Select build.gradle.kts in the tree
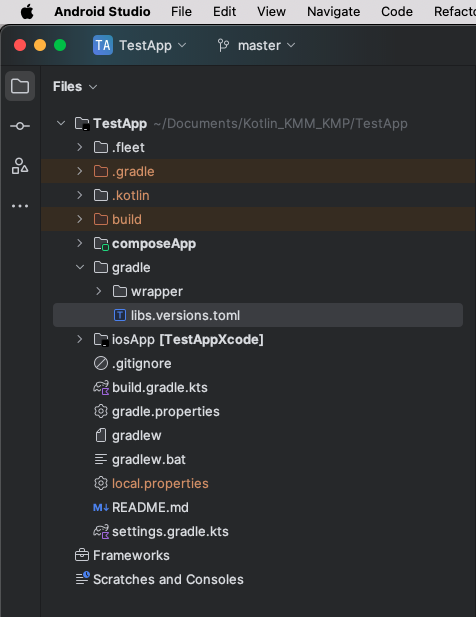This screenshot has height=617, width=476. (159, 388)
